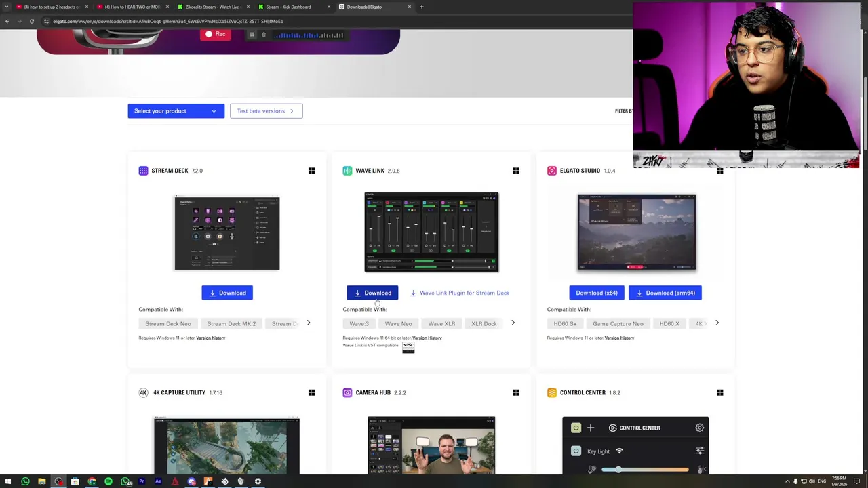Click the VST compatible logo under Wave Link
This screenshot has width=868, height=488.
[x=408, y=347]
